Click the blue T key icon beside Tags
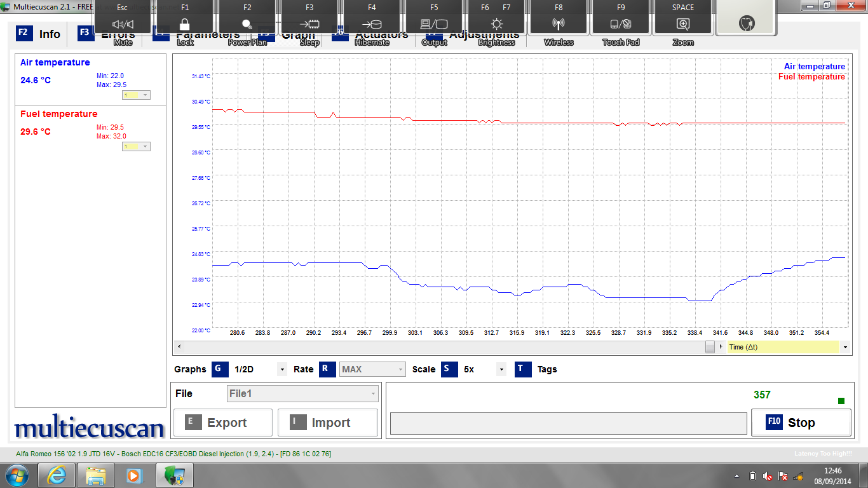The image size is (868, 488). click(523, 369)
